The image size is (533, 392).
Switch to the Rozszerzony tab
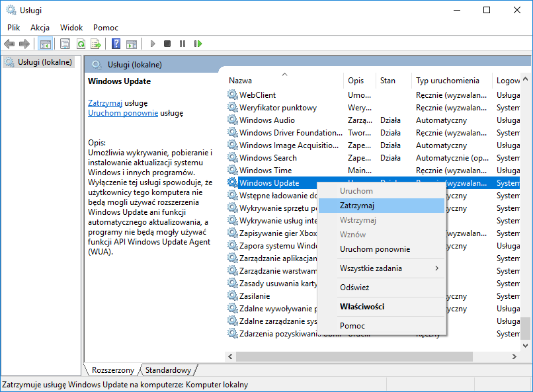(113, 370)
